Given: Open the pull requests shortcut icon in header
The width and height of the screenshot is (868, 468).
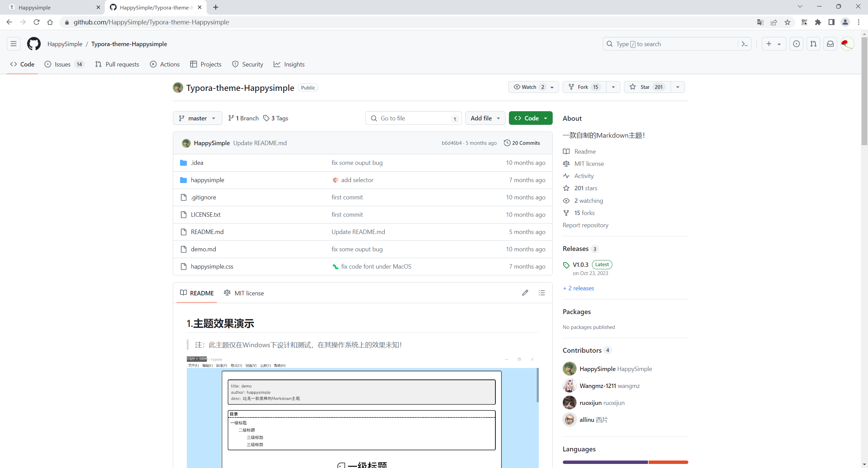Looking at the screenshot, I should pos(813,44).
